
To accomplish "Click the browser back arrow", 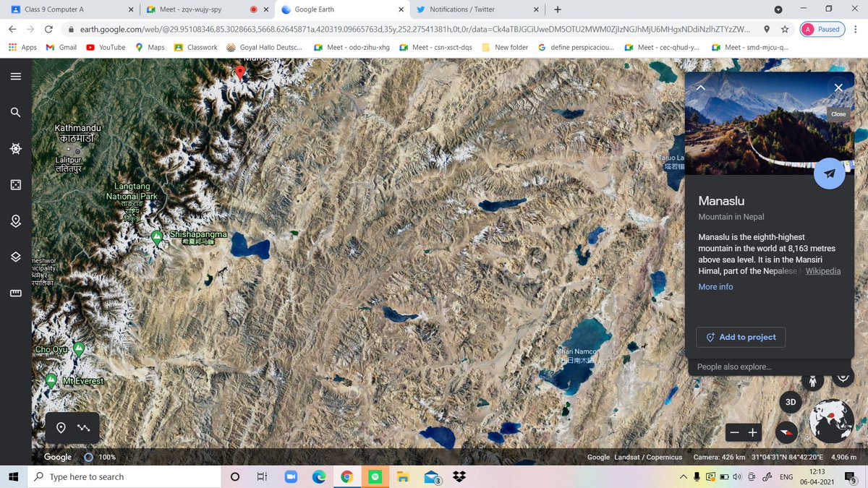I will coord(12,30).
